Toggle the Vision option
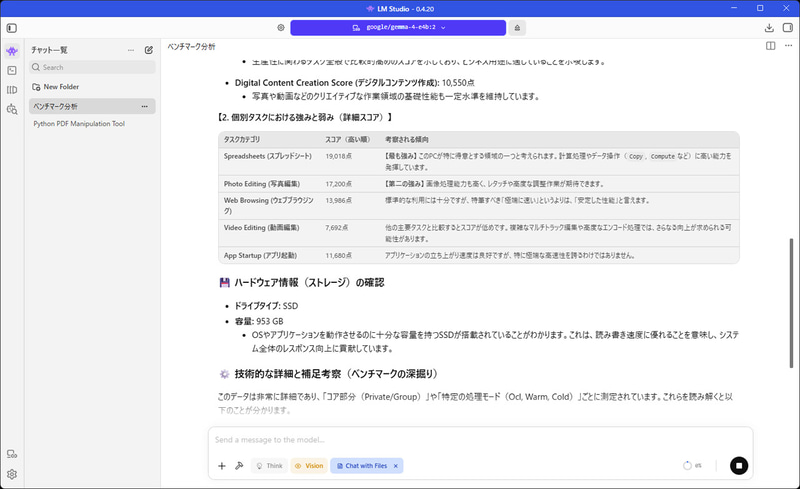The width and height of the screenshot is (800, 489). [x=309, y=466]
